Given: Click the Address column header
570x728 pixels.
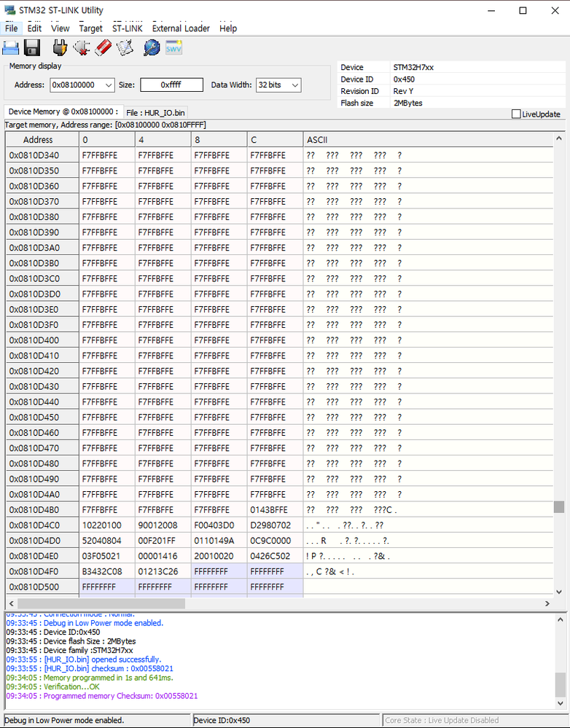Looking at the screenshot, I should click(x=42, y=140).
